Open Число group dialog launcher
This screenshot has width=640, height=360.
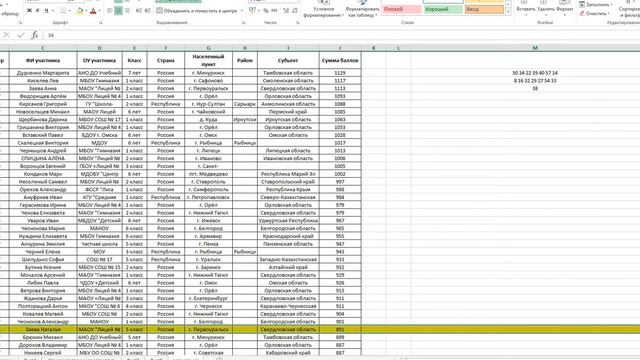pyautogui.click(x=298, y=23)
